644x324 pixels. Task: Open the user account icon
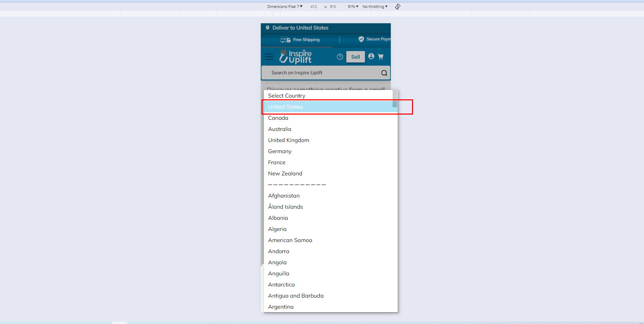(x=371, y=56)
